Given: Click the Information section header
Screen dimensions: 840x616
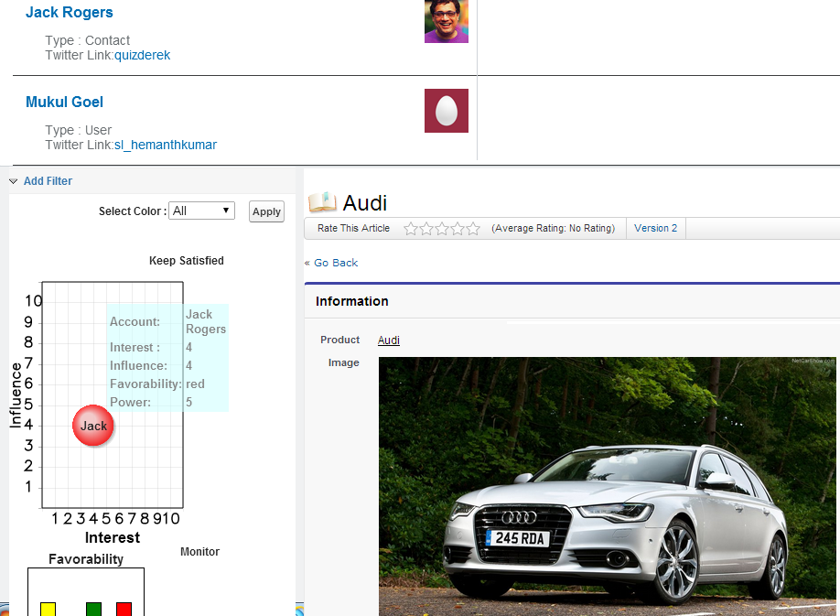Looking at the screenshot, I should click(x=352, y=301).
